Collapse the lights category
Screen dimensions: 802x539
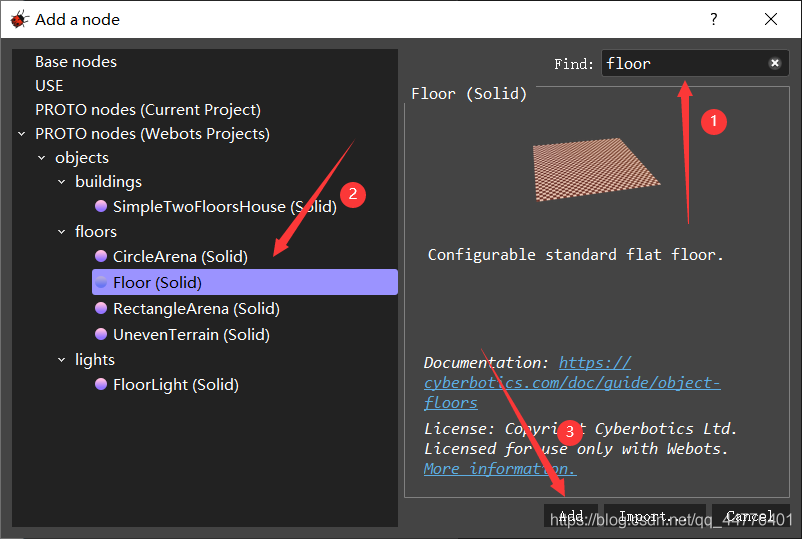click(x=61, y=360)
